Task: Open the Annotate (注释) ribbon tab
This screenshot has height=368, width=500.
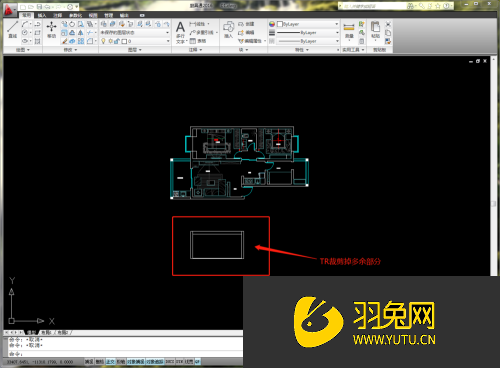Action: point(58,15)
